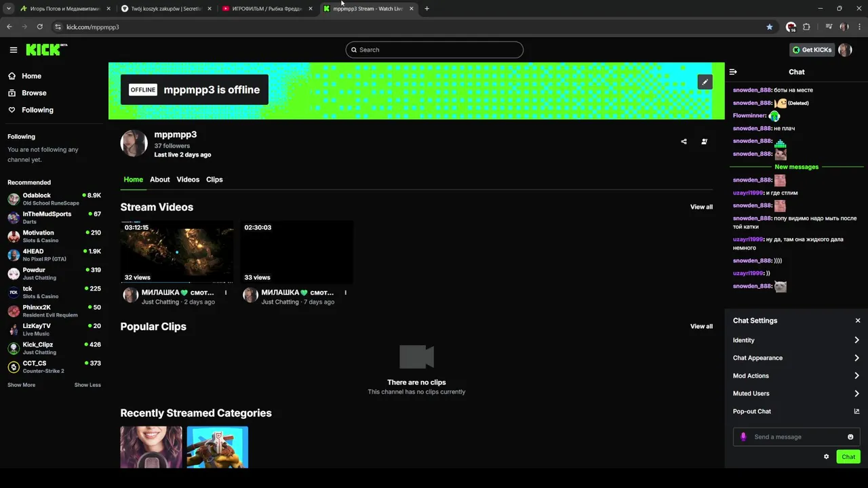
Task: Bookmark this page star icon
Action: (x=769, y=26)
